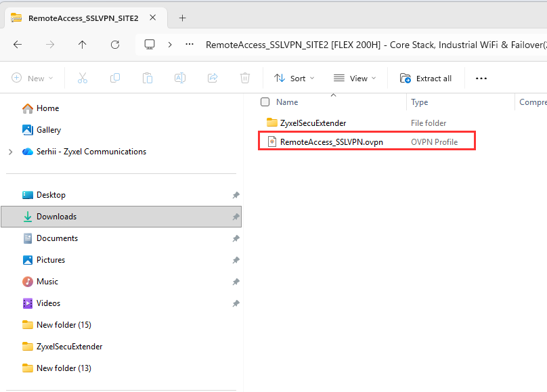
Task: Select the ZyxelSecuExtender folder in file list
Action: tap(313, 123)
